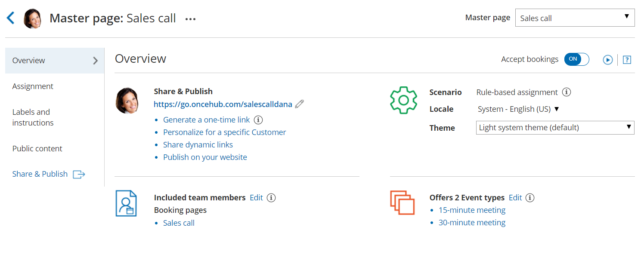
Task: Select Public content in sidebar
Action: 37,149
